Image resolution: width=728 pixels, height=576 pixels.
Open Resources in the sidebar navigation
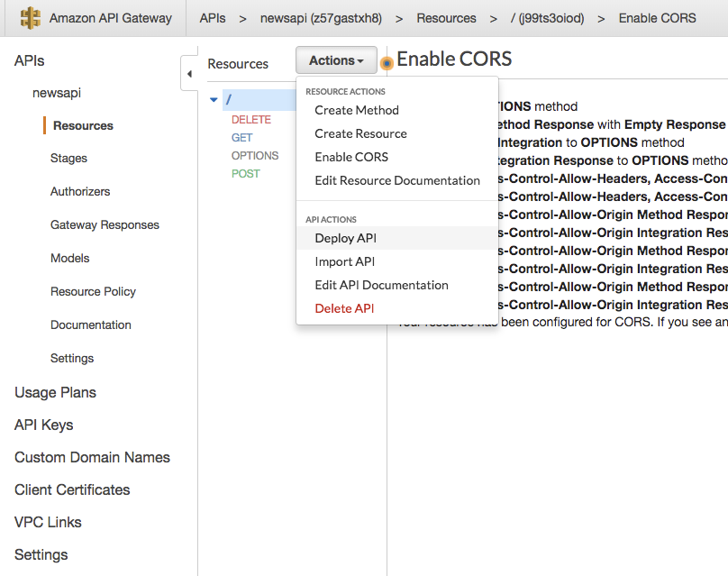coord(83,125)
